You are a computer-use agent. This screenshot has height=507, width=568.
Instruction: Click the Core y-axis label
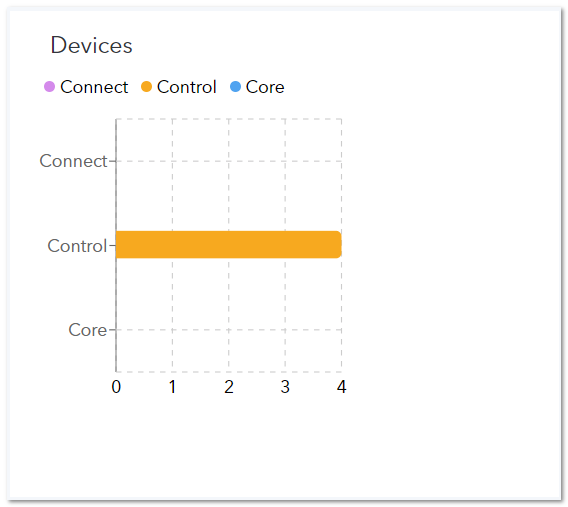tap(88, 330)
